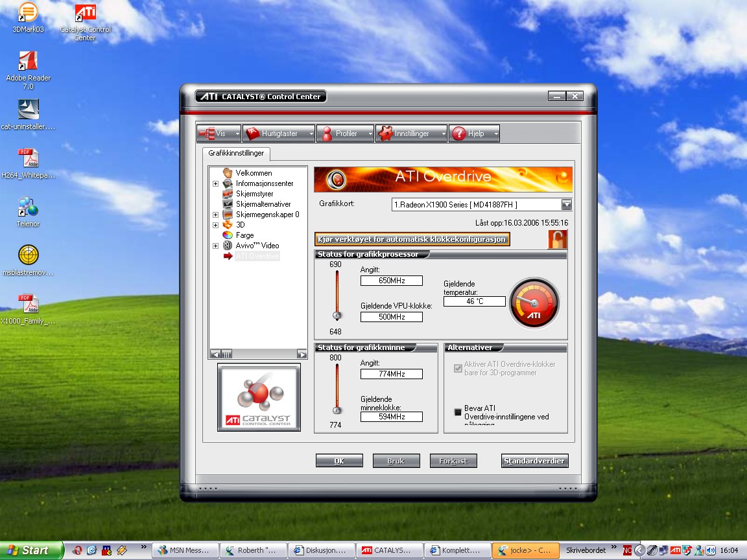Click the GPU clock slider handle
This screenshot has width=747, height=560.
pos(337,315)
